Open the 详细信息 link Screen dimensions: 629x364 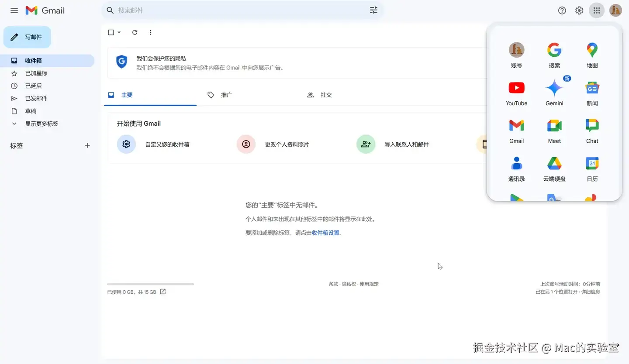click(x=591, y=292)
